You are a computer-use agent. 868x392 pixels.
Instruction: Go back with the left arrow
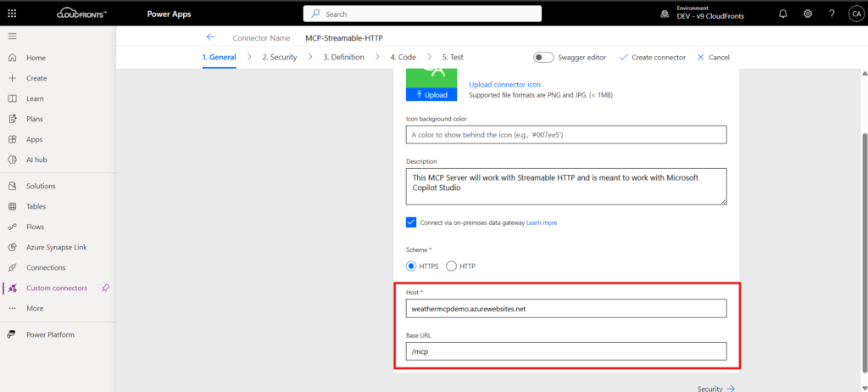click(210, 37)
